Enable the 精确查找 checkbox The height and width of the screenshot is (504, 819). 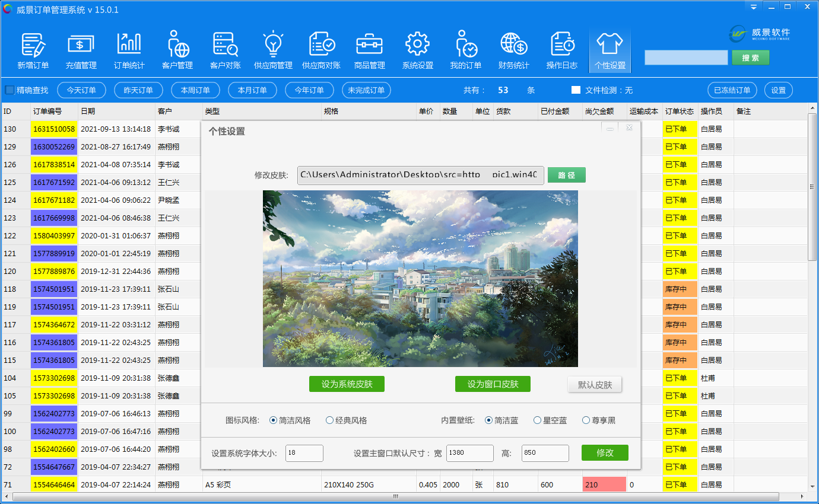tap(10, 90)
